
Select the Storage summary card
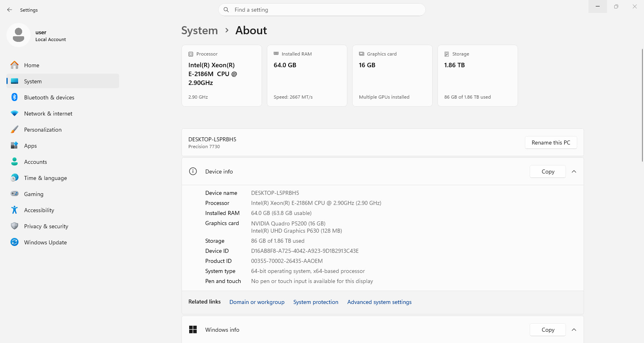(478, 76)
